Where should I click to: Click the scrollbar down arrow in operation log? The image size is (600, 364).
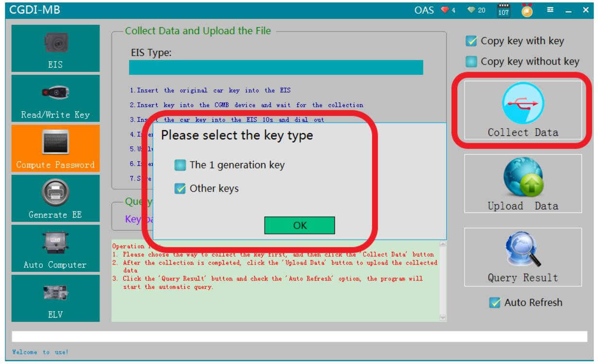(442, 318)
